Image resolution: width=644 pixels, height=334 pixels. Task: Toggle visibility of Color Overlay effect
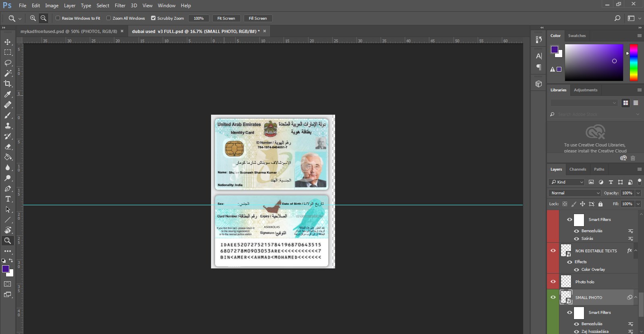click(576, 270)
